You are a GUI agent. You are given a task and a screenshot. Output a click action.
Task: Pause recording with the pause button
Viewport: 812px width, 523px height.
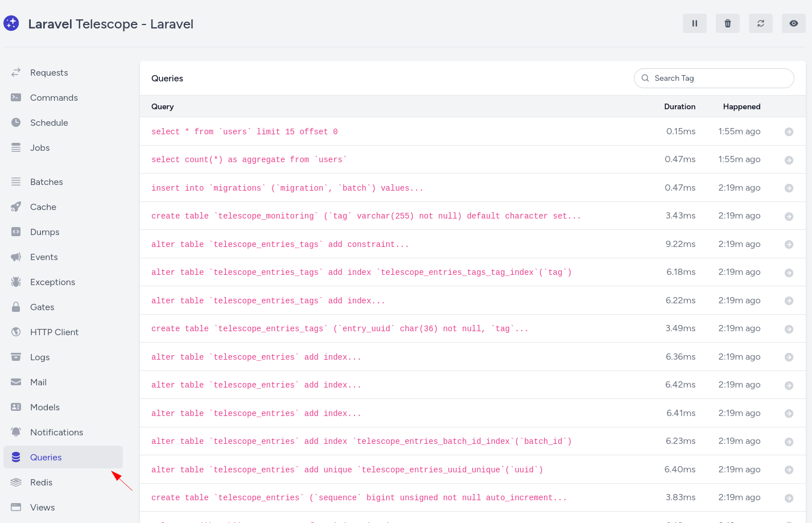(x=695, y=23)
